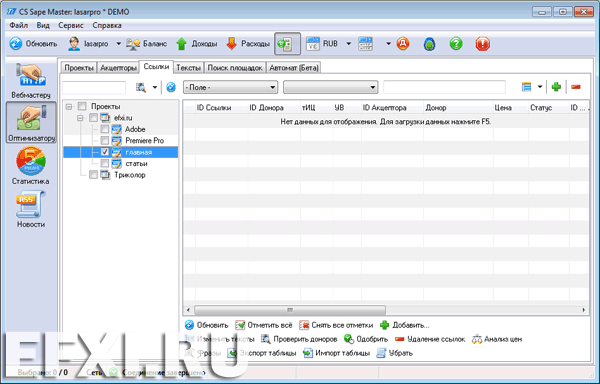Open the Справка menu

[107, 25]
